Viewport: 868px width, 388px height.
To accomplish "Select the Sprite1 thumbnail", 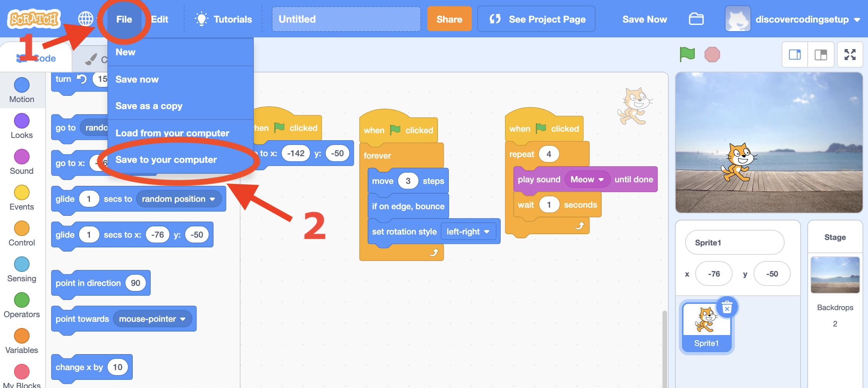I will [706, 326].
